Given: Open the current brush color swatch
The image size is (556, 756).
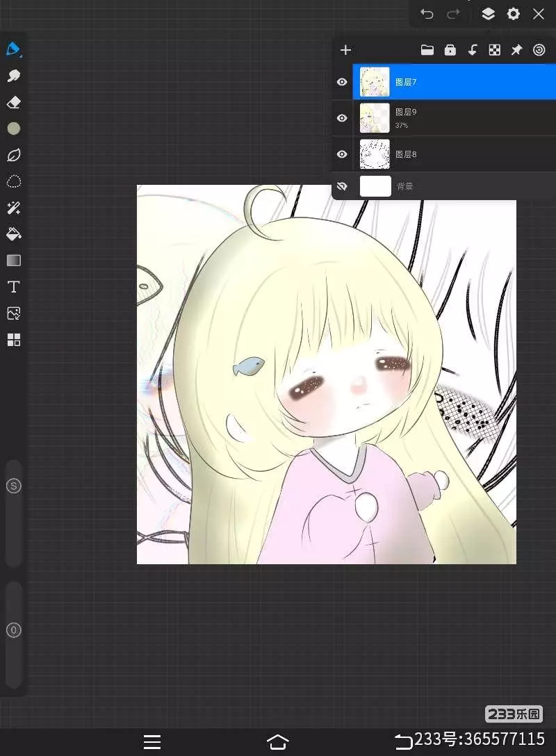Looking at the screenshot, I should pos(13,129).
